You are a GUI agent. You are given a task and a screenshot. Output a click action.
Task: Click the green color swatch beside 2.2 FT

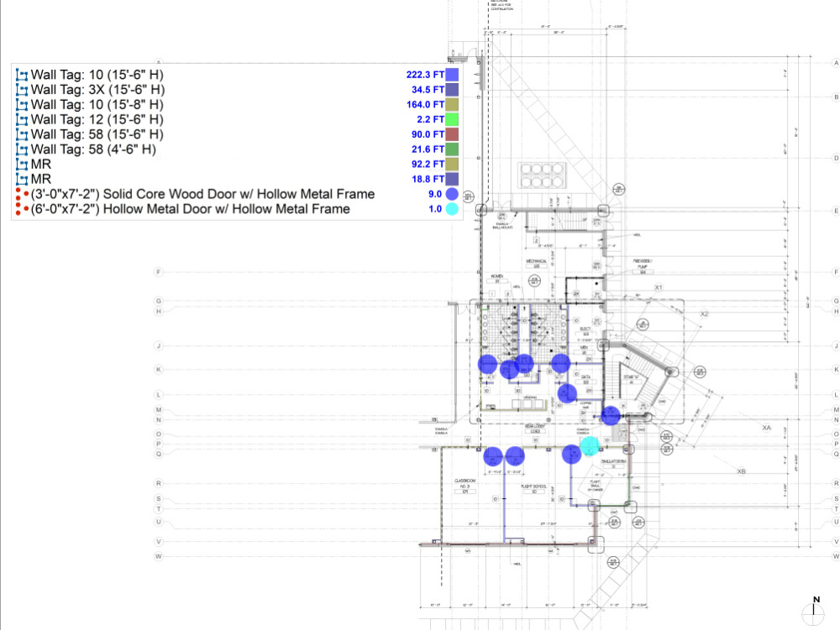[x=452, y=119]
